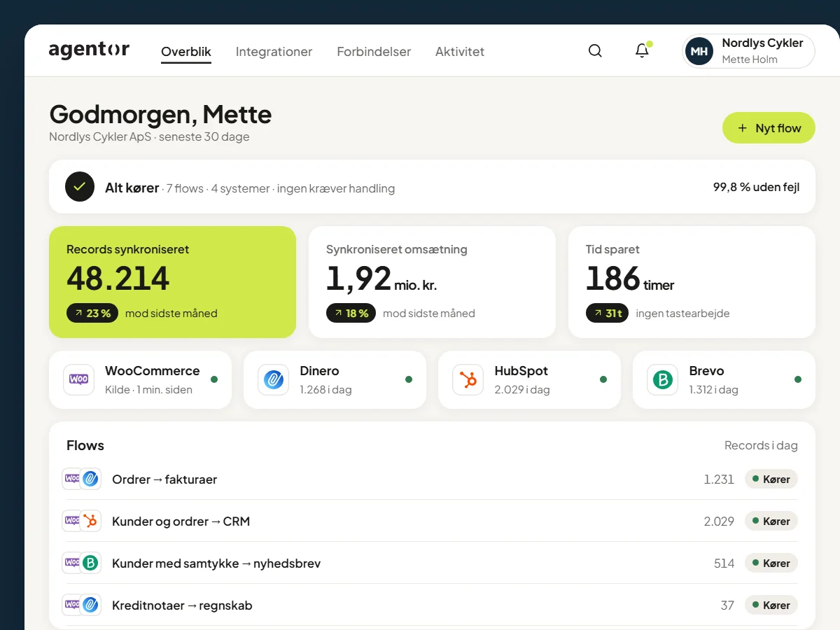Click the Brevo integration logo
The image size is (840, 630).
tap(662, 379)
